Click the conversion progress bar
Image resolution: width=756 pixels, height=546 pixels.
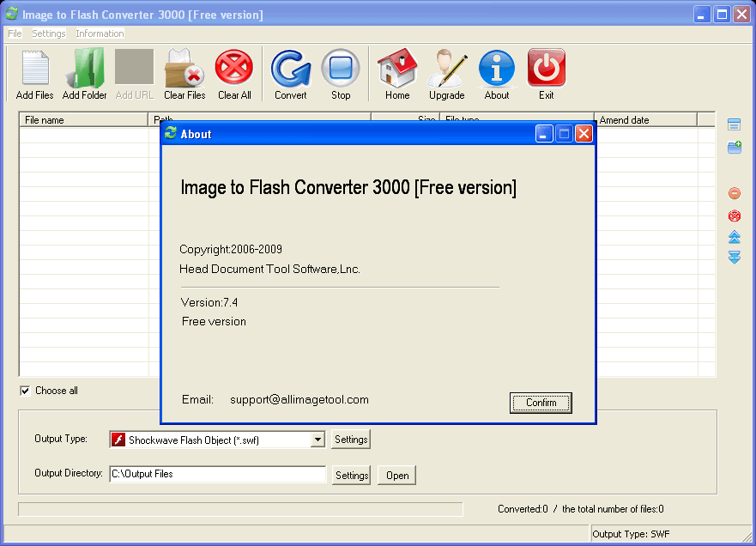point(240,507)
